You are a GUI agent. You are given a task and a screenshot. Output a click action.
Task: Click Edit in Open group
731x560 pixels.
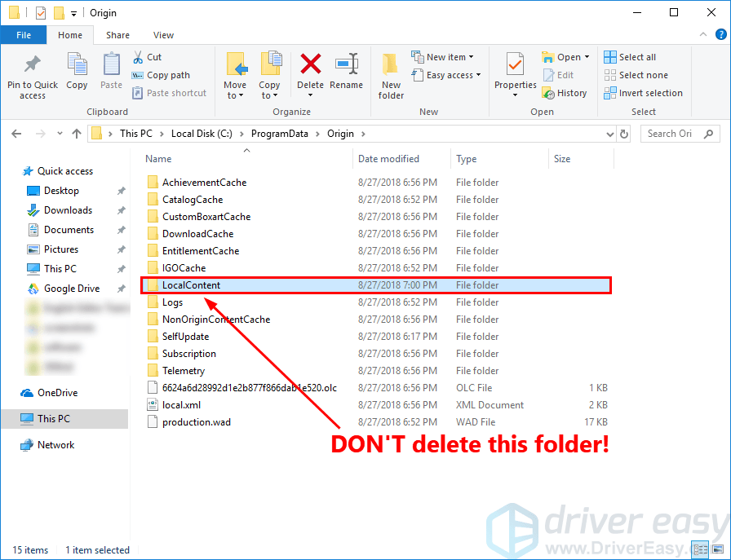[x=559, y=75]
